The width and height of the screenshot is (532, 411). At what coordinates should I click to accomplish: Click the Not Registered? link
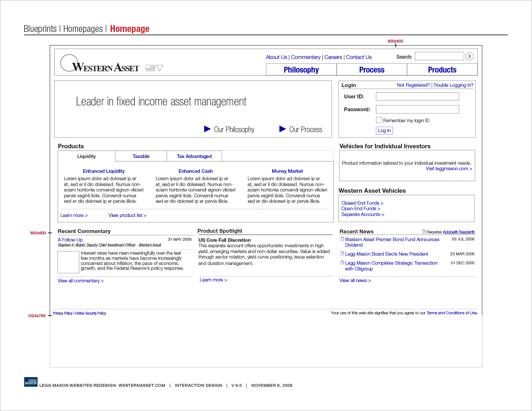pyautogui.click(x=413, y=85)
